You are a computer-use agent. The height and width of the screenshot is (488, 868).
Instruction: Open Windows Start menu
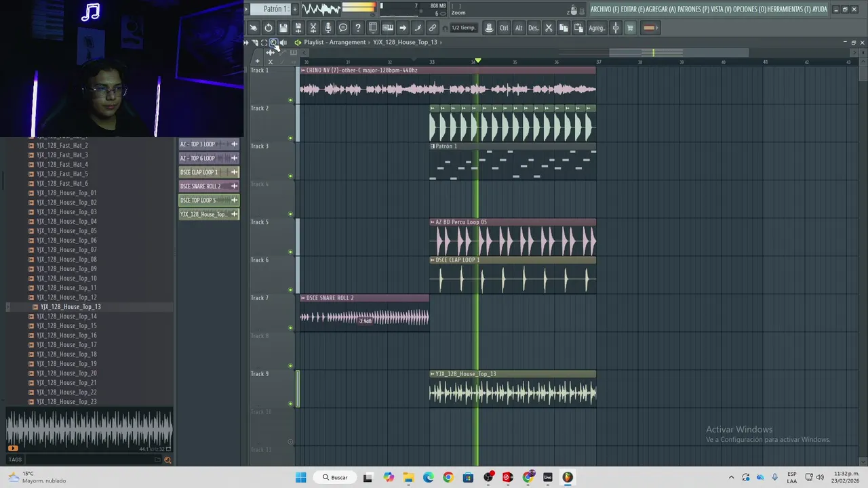[x=300, y=477]
